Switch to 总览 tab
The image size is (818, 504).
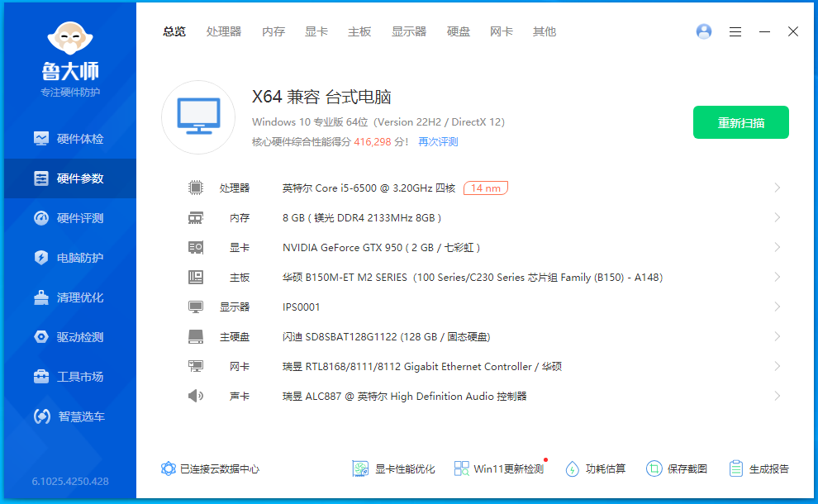[174, 32]
